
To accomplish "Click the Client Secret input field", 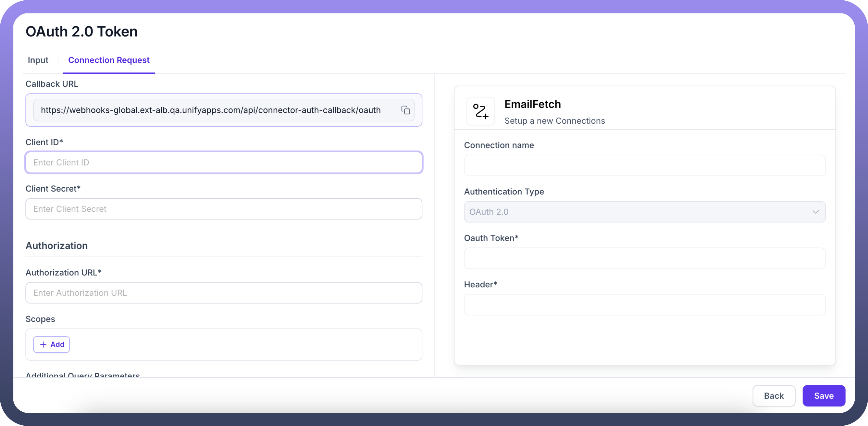I will pos(223,209).
